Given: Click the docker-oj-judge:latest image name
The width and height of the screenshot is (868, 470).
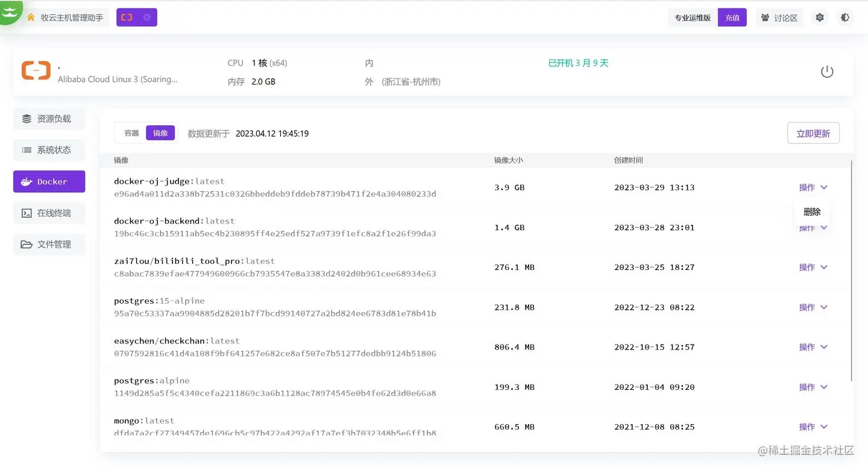Looking at the screenshot, I should [169, 181].
